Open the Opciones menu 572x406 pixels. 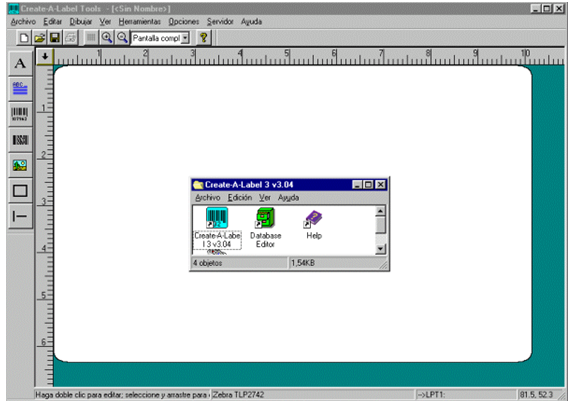point(183,22)
